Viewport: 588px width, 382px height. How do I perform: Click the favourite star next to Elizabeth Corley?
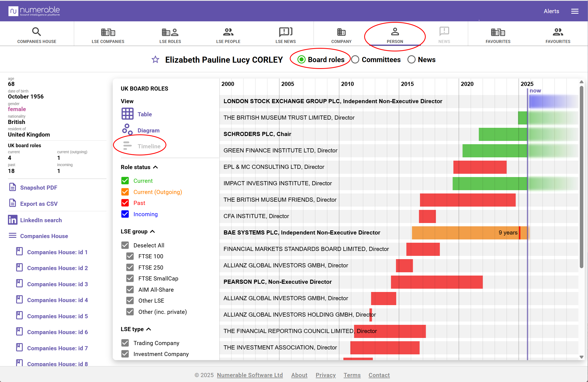(x=155, y=60)
